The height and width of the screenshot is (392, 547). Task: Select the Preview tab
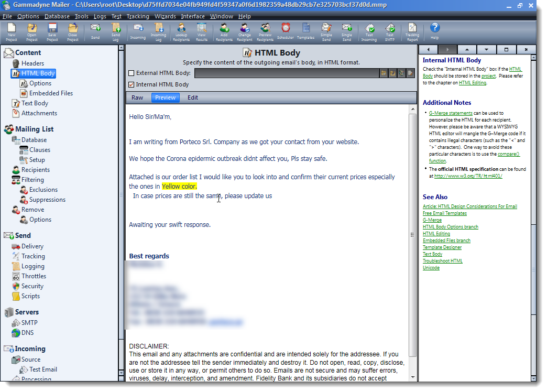[166, 98]
